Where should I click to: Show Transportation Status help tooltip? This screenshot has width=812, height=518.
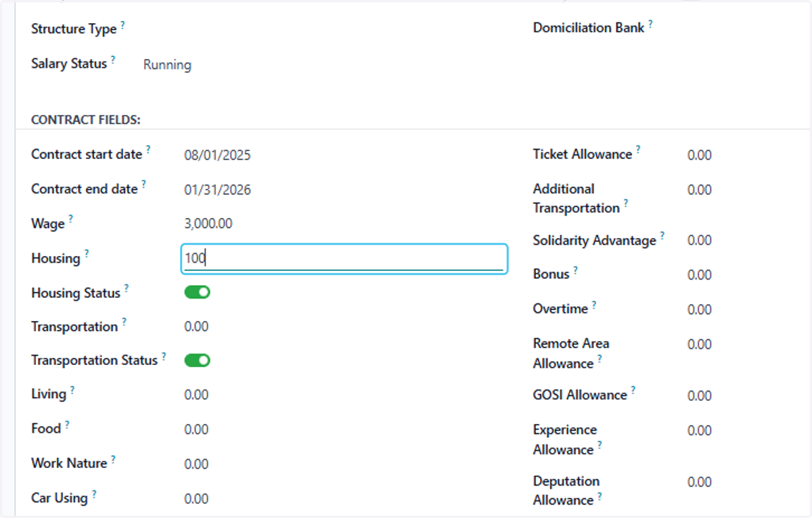tap(164, 356)
